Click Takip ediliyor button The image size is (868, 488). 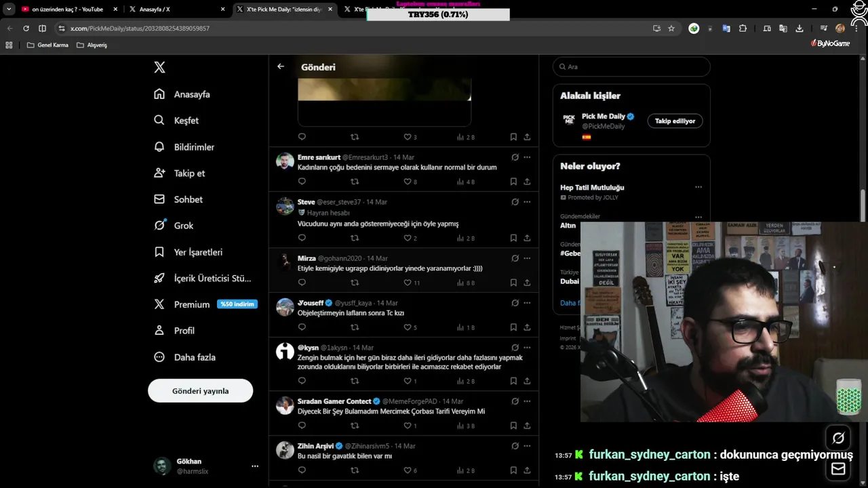point(675,121)
